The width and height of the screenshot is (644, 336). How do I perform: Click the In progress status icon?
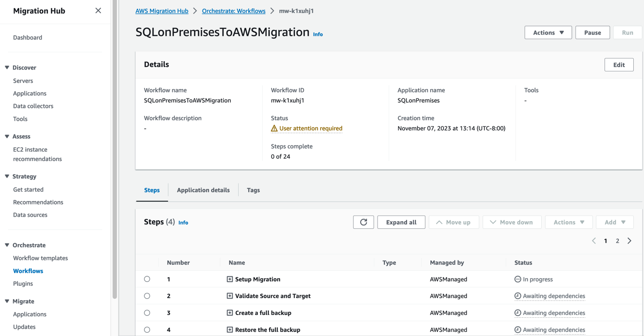[x=518, y=279]
